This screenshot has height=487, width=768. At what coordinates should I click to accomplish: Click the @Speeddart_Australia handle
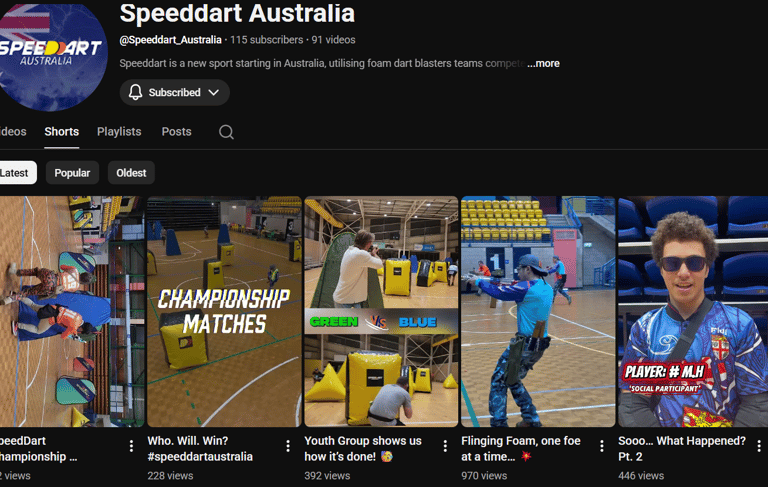pyautogui.click(x=170, y=40)
